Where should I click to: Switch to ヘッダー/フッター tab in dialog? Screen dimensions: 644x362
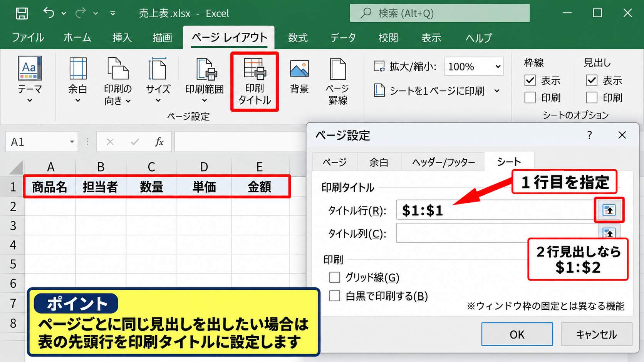[443, 162]
